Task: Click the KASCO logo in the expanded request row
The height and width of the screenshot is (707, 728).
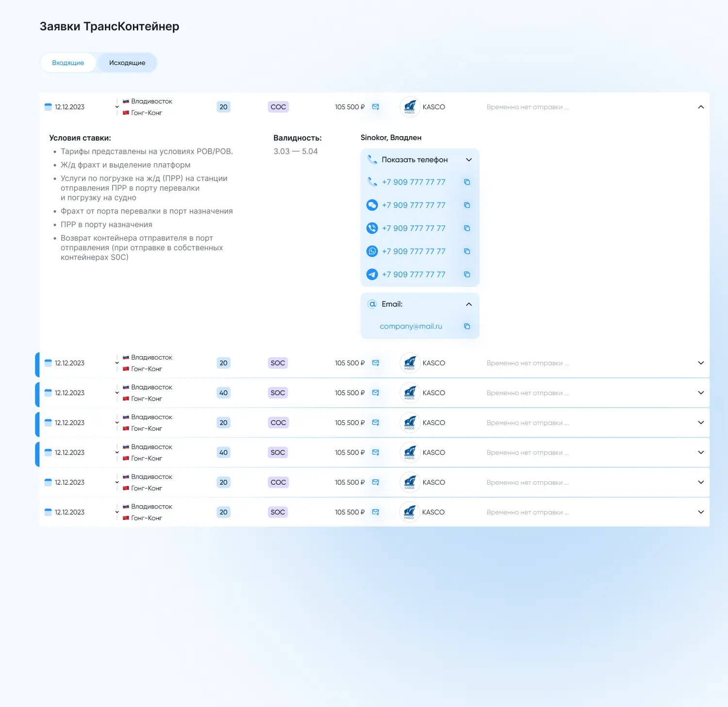Action: tap(410, 107)
